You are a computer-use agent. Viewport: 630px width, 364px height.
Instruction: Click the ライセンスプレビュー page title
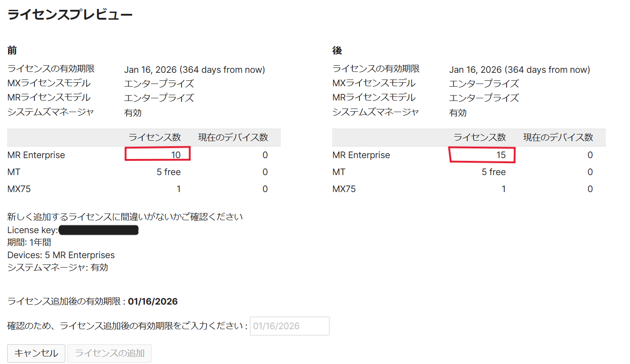(69, 14)
